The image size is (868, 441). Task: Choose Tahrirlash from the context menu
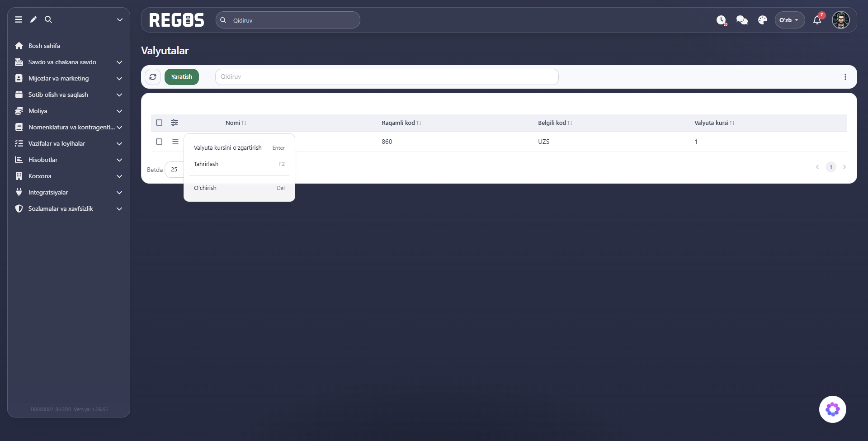[x=239, y=164]
